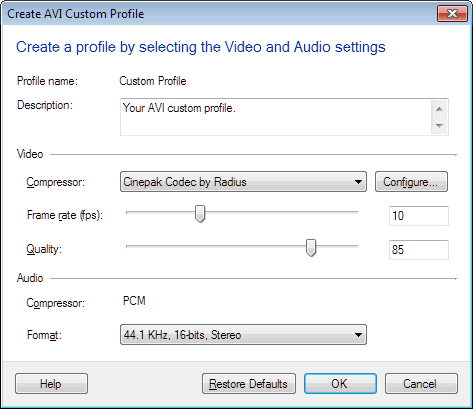Image resolution: width=473 pixels, height=409 pixels.
Task: Click the Quality slider track left end
Action: [x=129, y=247]
